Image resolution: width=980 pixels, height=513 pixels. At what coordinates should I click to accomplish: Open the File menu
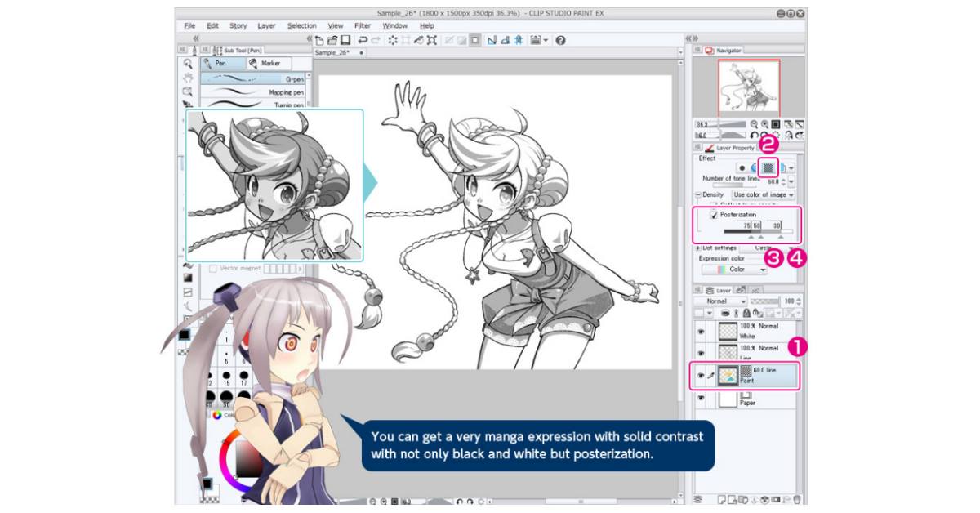pos(189,26)
